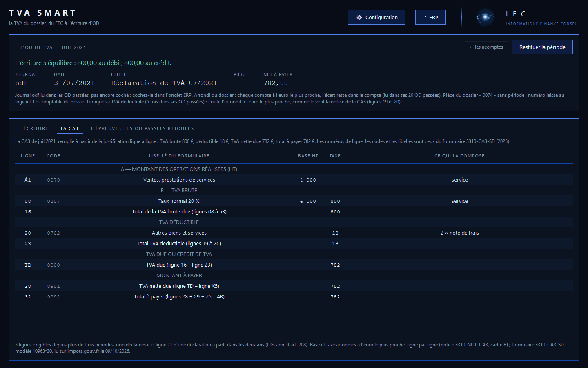The image size is (588, 368).
Task: Click form code 8901
Action: (53, 286)
